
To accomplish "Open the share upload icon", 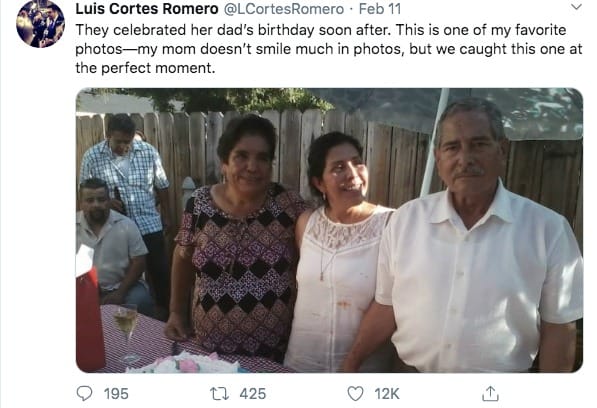I will coord(490,394).
